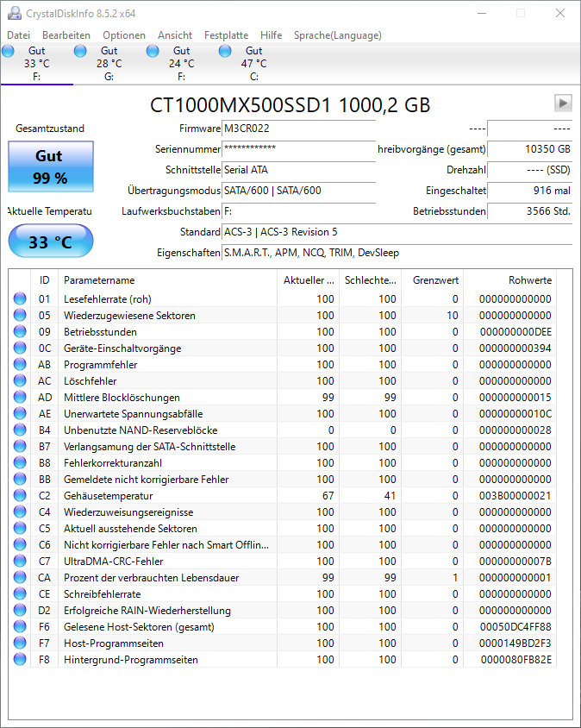Click status icon for Host-Programmseiten
The width and height of the screenshot is (581, 728).
(20, 643)
